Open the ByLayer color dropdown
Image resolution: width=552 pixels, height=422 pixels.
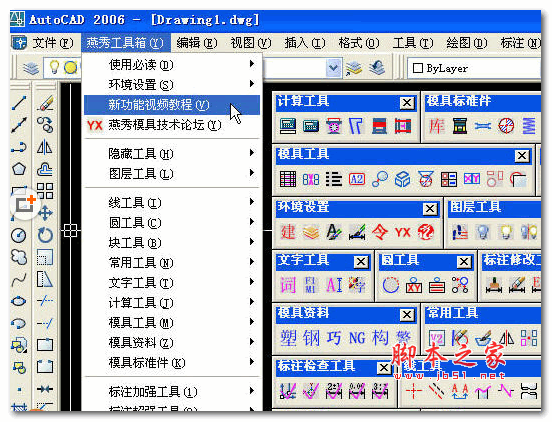point(474,68)
